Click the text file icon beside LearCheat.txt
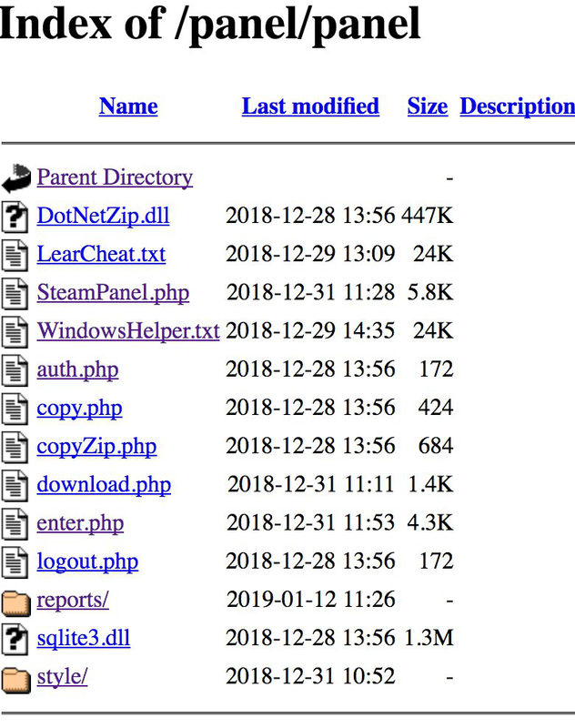Image resolution: width=575 pixels, height=728 pixels. [15, 255]
